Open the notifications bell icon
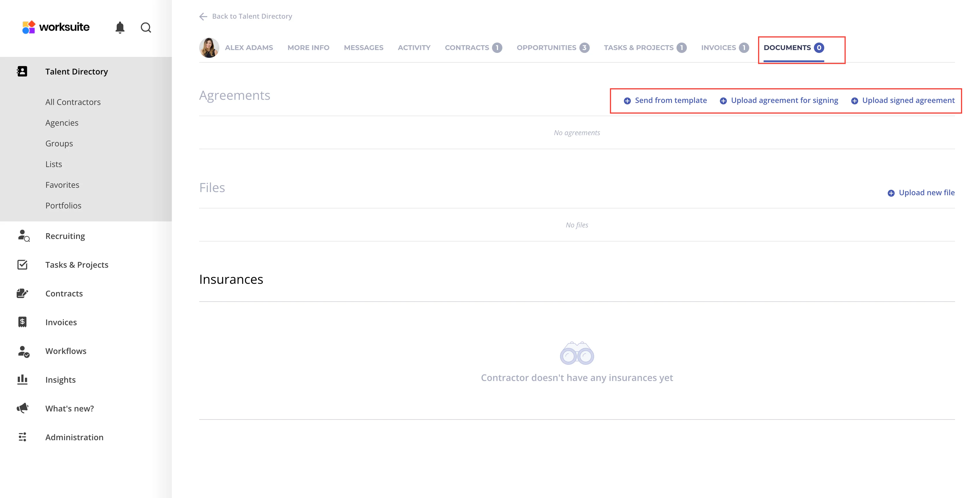The image size is (980, 498). (120, 27)
